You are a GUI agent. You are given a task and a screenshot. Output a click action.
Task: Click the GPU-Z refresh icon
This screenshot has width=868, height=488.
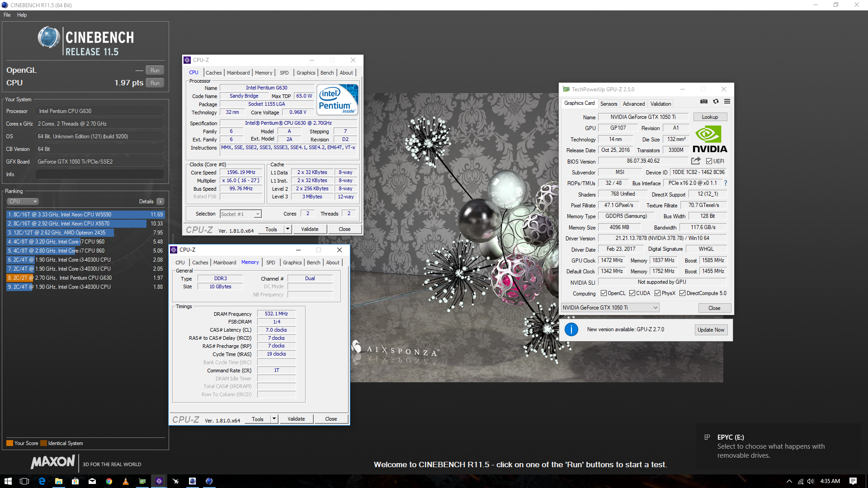(716, 101)
